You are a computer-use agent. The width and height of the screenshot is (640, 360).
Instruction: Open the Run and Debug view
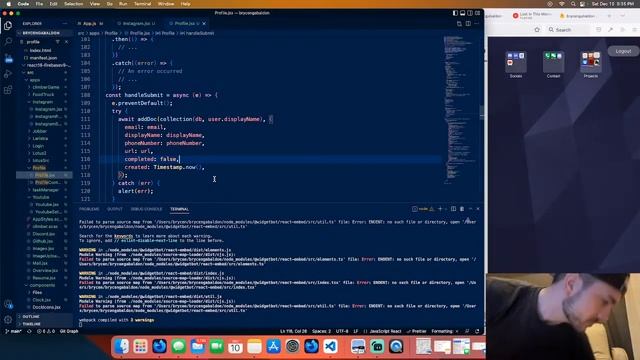8,73
